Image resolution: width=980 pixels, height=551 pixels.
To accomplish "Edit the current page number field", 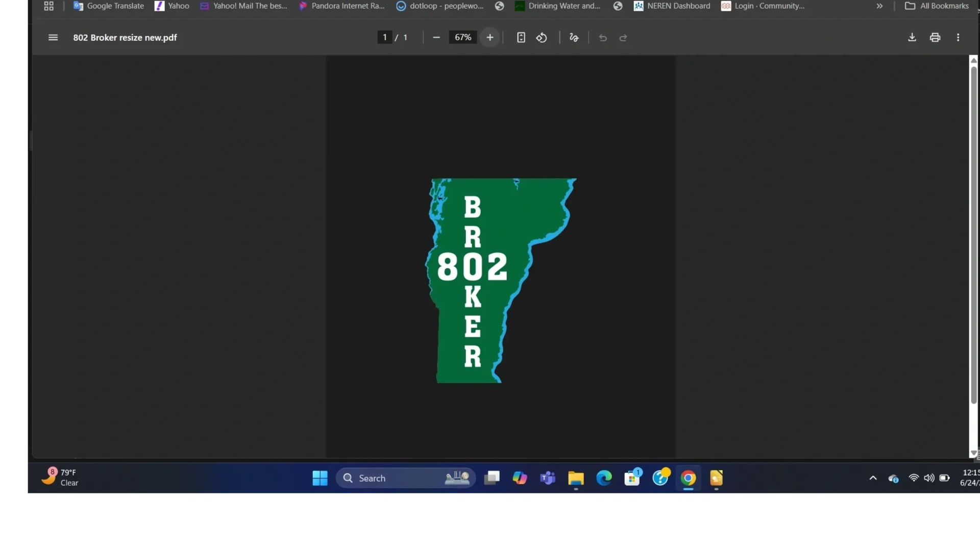I will pos(385,37).
